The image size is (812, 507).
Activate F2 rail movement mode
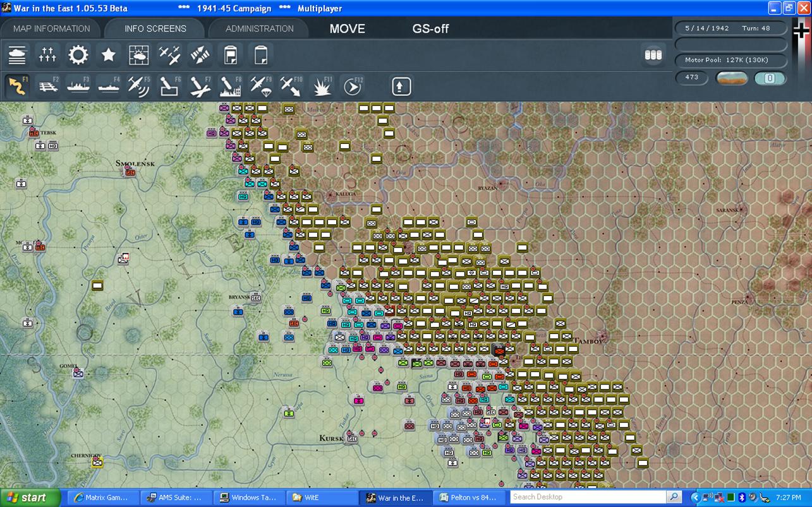[x=48, y=85]
